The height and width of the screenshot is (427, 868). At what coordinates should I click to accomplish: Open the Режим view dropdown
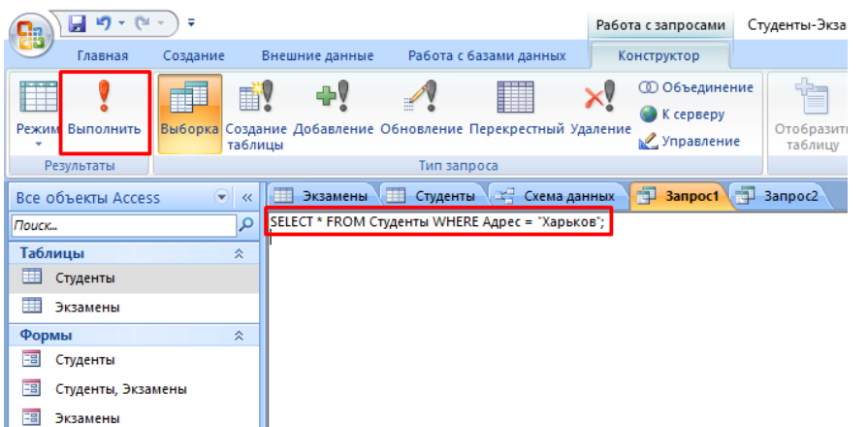tap(38, 143)
